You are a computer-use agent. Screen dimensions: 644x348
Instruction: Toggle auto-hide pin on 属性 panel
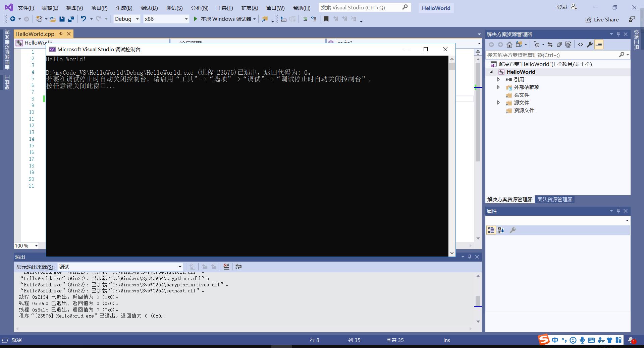click(618, 211)
